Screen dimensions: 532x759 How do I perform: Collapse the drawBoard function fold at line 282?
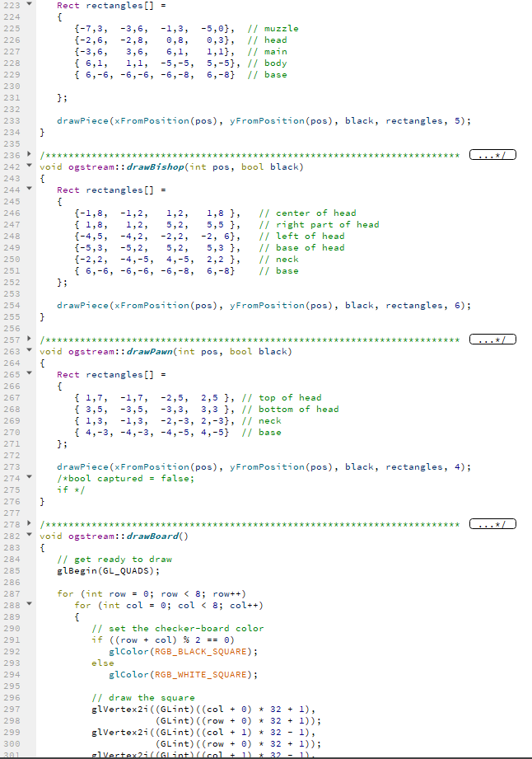click(x=29, y=535)
